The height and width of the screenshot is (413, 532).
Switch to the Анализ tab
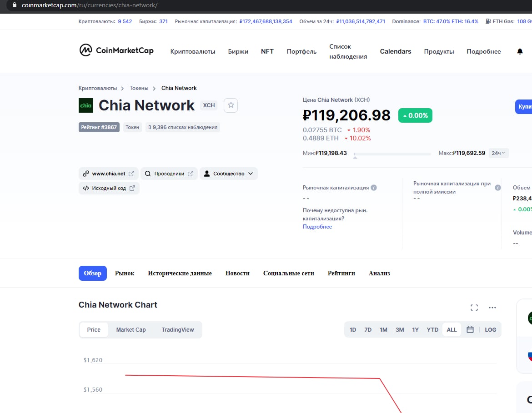379,274
